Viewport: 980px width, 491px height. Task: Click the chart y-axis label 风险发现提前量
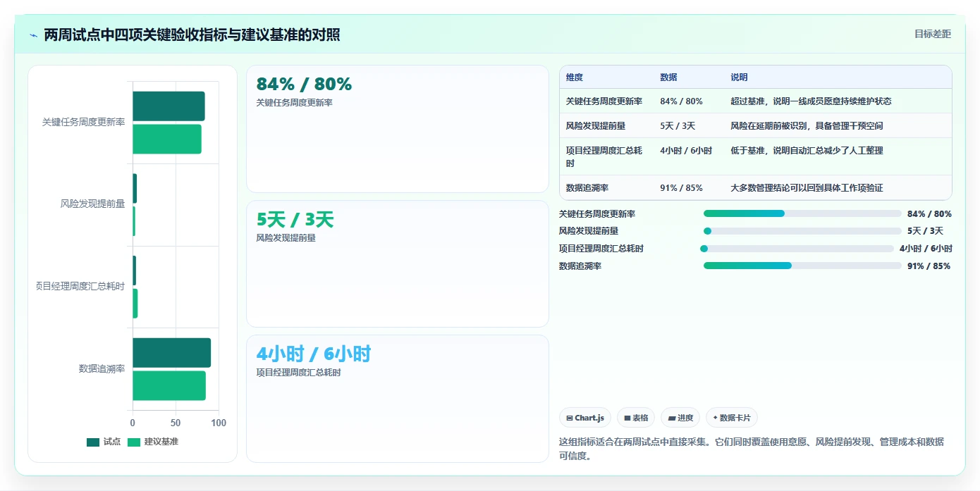92,204
